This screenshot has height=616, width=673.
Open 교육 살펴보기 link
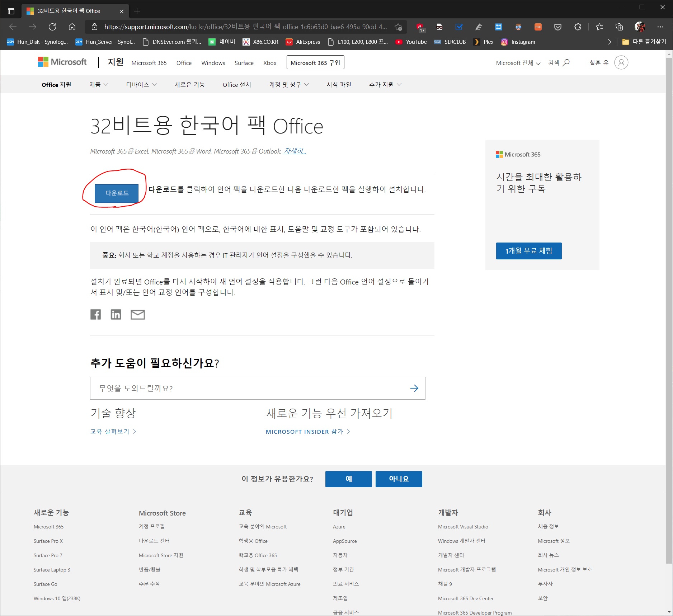[x=113, y=432]
